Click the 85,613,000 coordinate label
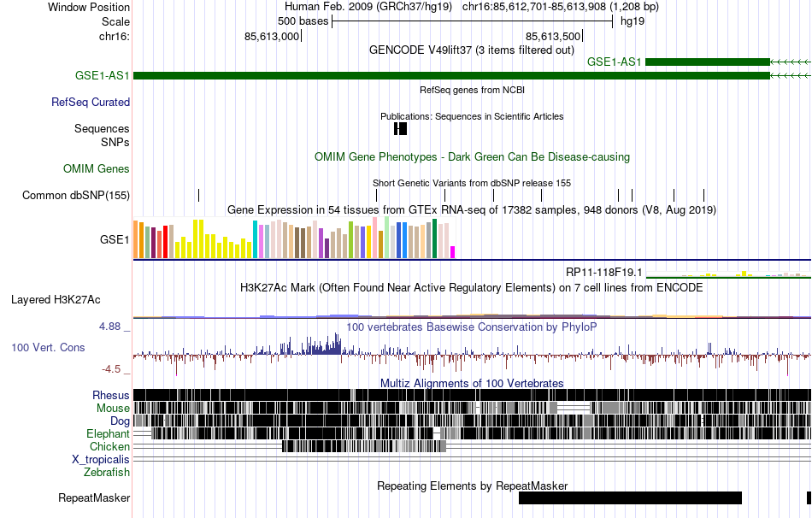This screenshot has height=518, width=812. coord(272,37)
